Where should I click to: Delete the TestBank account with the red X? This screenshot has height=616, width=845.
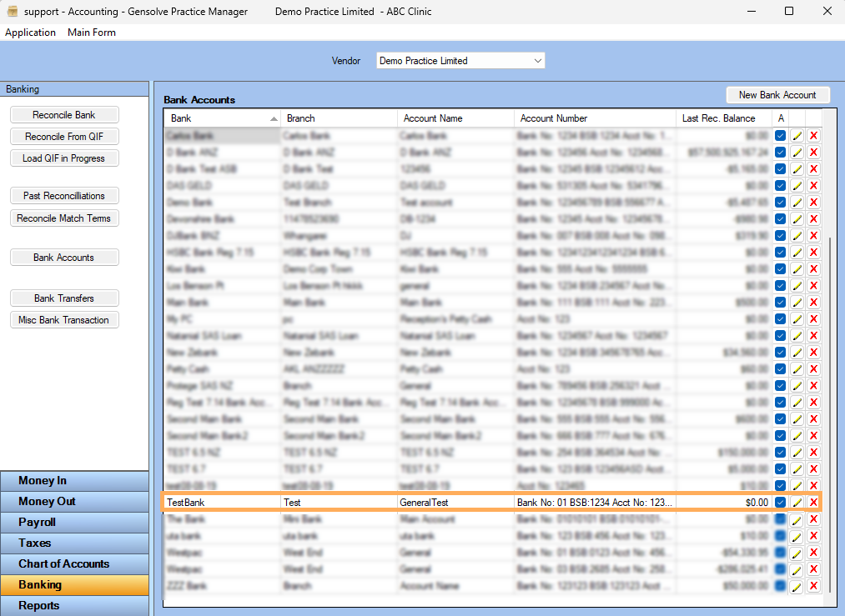point(814,503)
